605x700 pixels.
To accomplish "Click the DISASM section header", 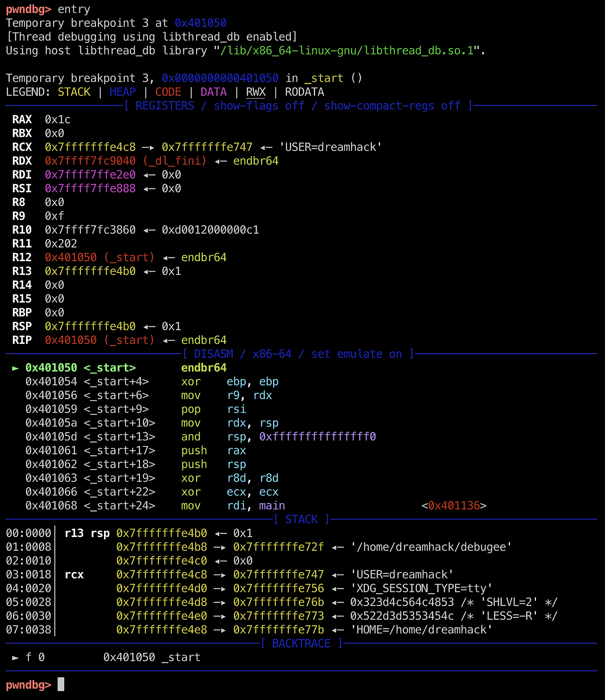I will (298, 354).
